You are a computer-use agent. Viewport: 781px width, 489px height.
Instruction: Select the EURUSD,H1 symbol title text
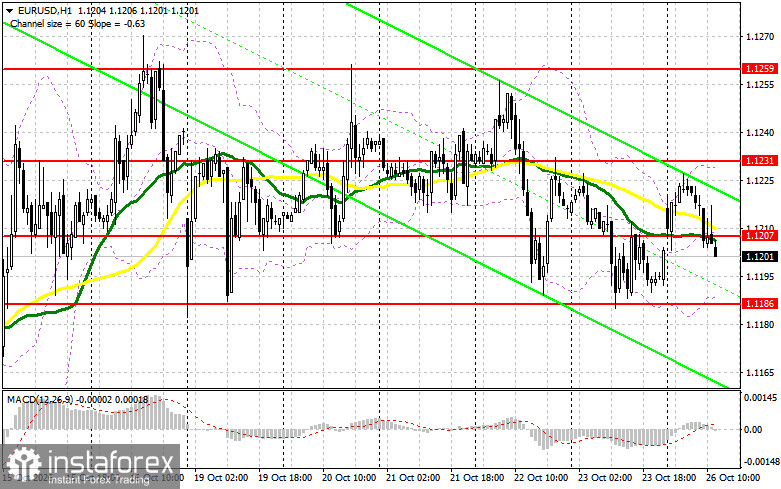(43, 10)
